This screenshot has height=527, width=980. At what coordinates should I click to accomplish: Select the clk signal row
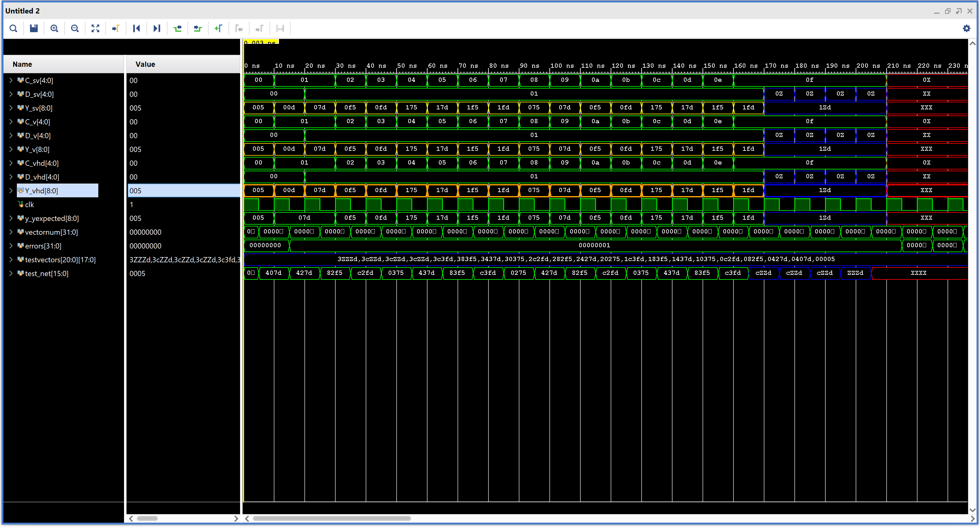pyautogui.click(x=30, y=205)
